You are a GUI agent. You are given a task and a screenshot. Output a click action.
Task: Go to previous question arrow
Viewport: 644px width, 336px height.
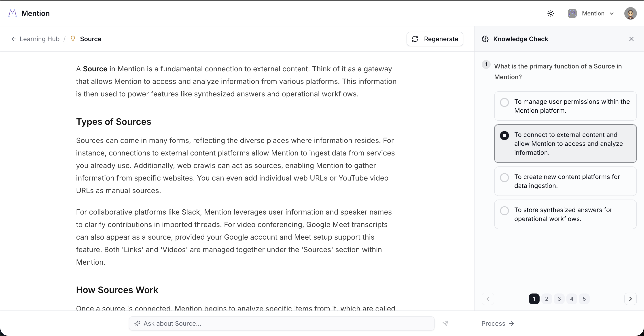[488, 299]
